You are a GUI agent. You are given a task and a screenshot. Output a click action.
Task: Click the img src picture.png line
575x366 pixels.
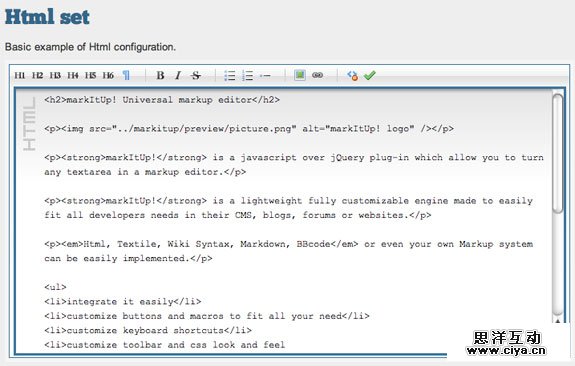[x=249, y=129]
